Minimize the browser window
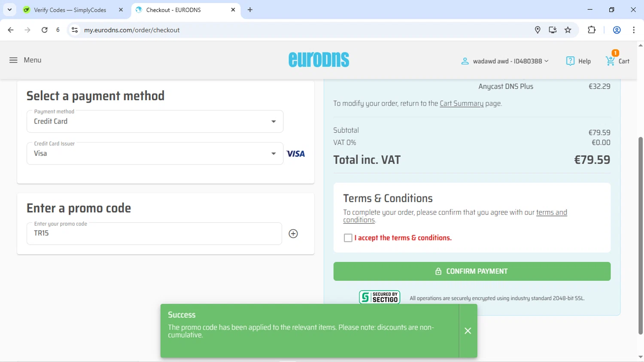The height and width of the screenshot is (362, 644). coord(590,9)
